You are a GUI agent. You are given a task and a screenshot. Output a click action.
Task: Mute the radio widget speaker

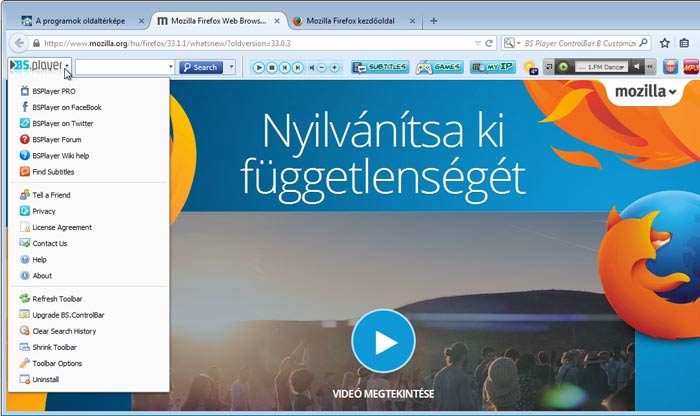[x=637, y=67]
